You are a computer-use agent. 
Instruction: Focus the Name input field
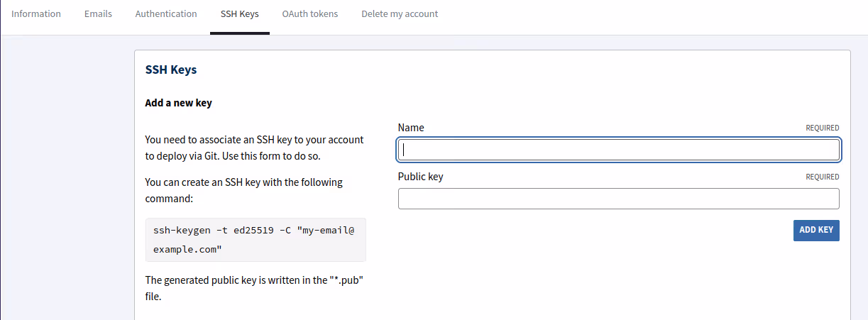pyautogui.click(x=618, y=150)
